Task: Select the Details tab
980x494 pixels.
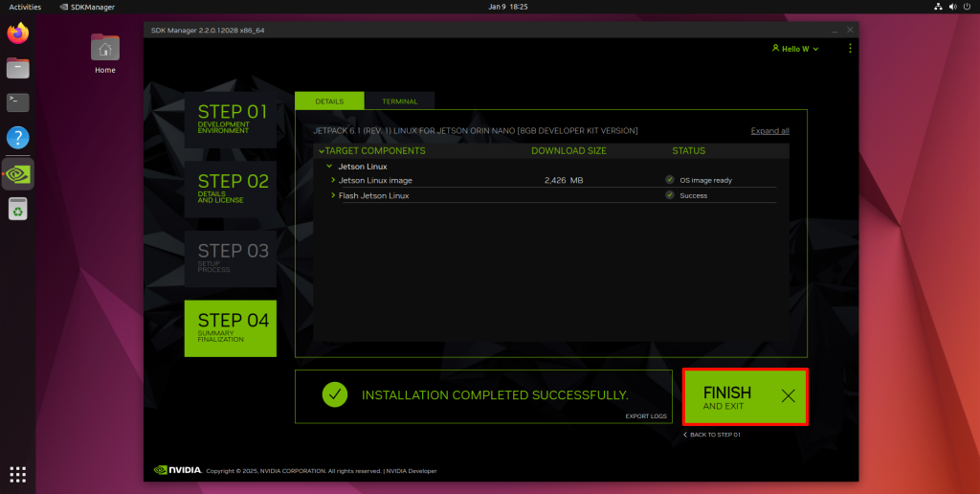Action: point(329,101)
